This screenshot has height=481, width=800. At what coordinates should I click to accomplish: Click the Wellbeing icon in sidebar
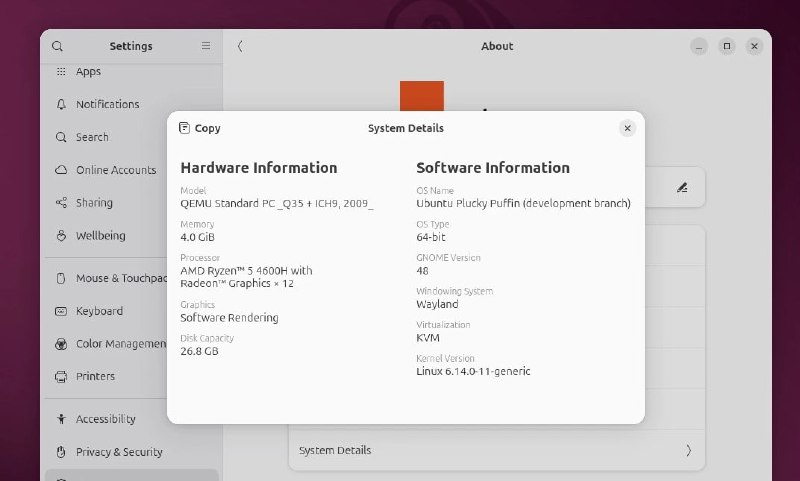coord(61,236)
